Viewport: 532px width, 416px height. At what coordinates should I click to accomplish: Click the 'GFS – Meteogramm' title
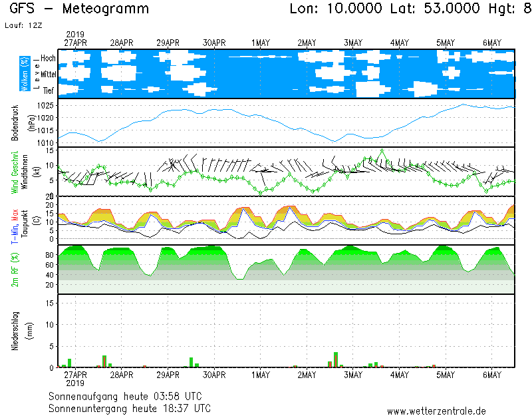coord(79,9)
